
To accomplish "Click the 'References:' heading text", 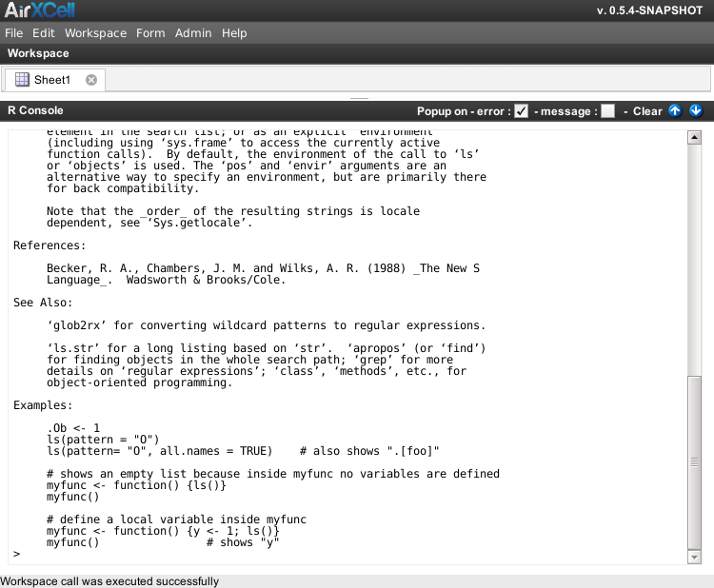I will tap(50, 245).
